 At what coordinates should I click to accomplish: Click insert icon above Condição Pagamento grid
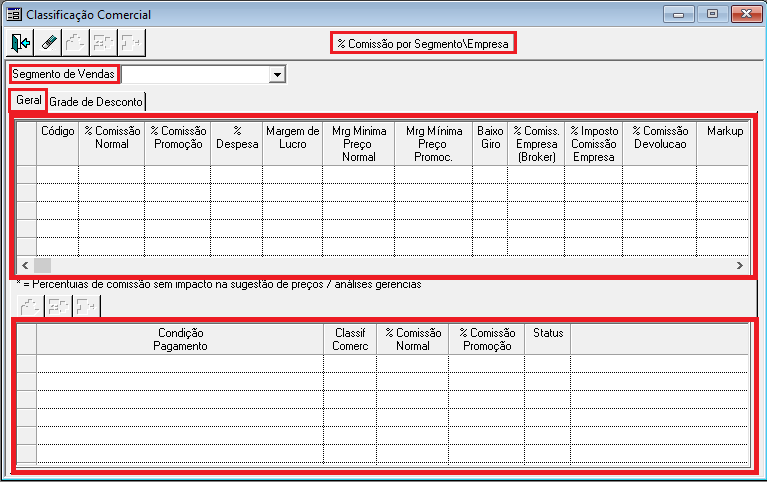click(x=30, y=306)
